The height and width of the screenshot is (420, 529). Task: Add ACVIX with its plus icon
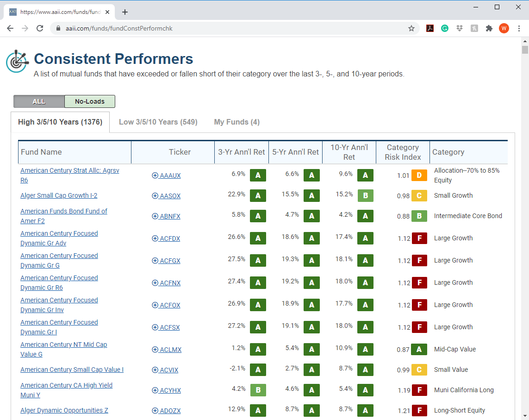[x=155, y=370]
